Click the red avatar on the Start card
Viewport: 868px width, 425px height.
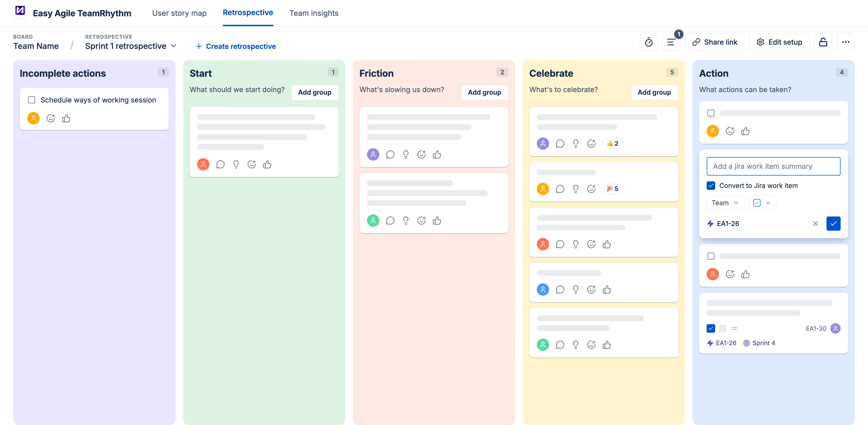203,165
